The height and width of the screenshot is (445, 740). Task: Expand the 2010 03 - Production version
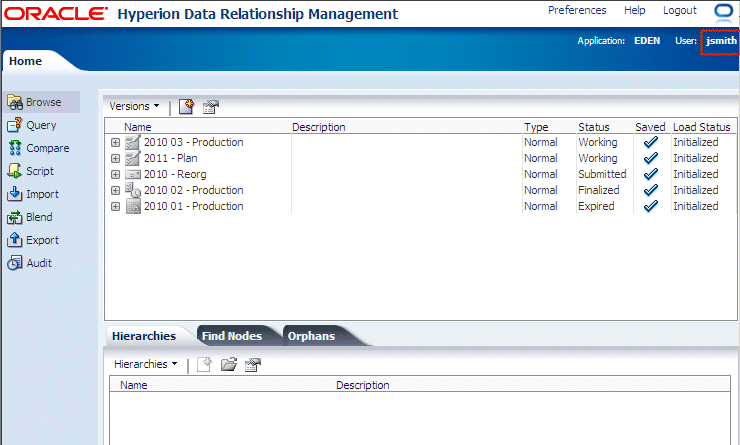[x=115, y=142]
